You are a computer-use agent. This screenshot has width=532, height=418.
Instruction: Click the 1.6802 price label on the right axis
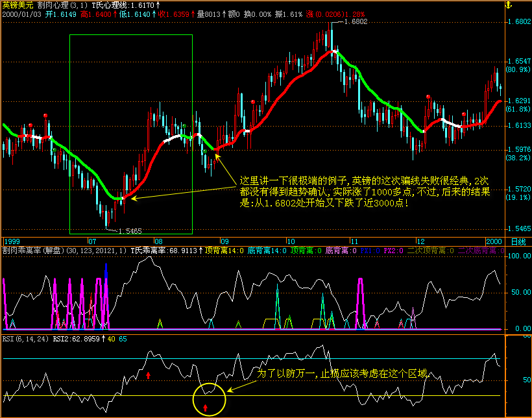click(x=518, y=21)
